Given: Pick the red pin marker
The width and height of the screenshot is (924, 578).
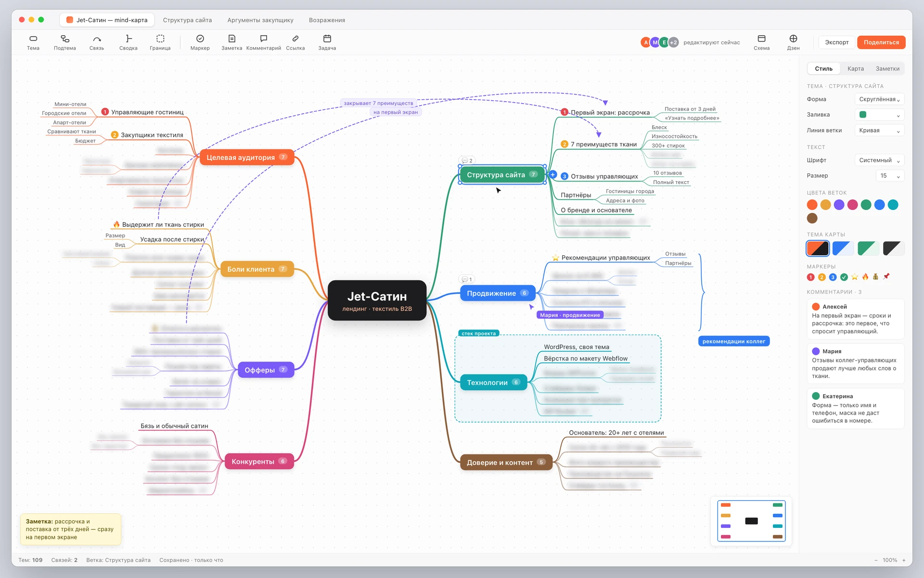Looking at the screenshot, I should 886,276.
